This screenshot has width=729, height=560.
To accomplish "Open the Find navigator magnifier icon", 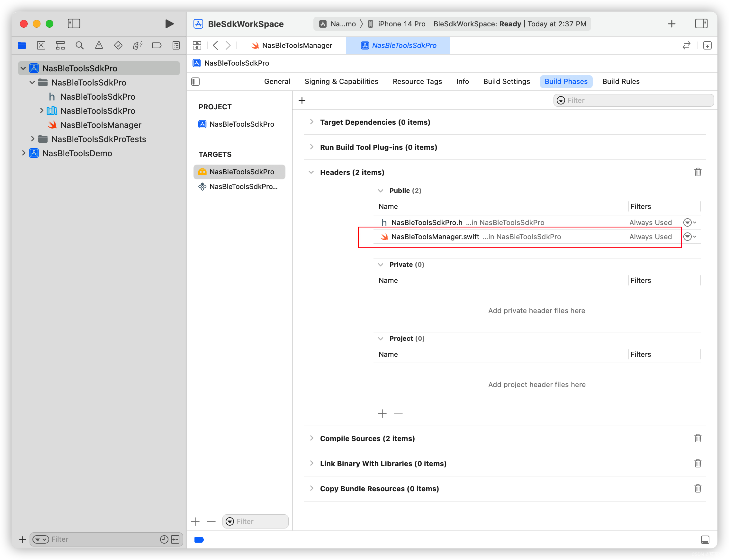I will pos(79,45).
